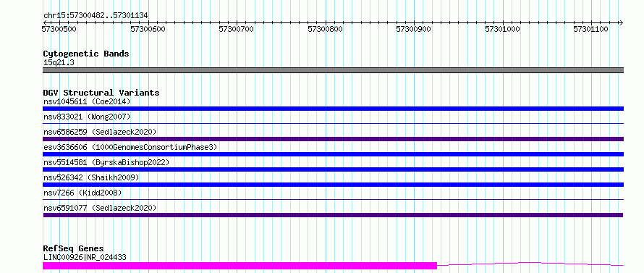The height and width of the screenshot is (273, 644).
Task: Click ruler position 57300800
Action: [325, 29]
